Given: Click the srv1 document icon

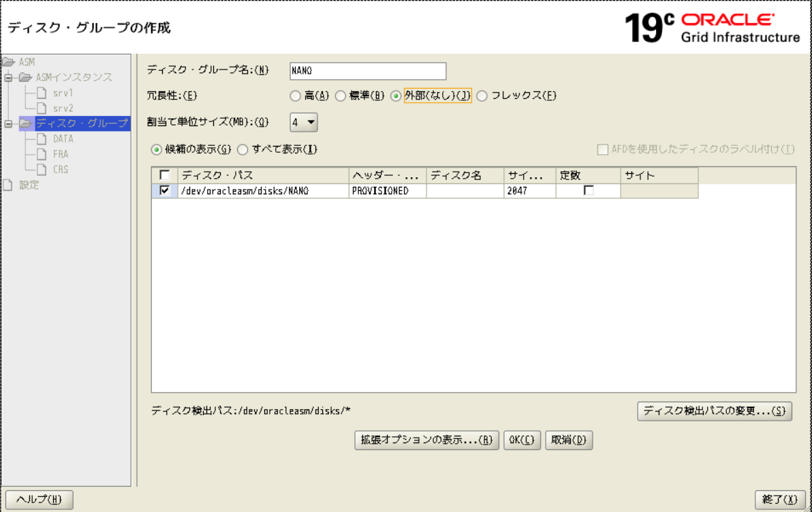Looking at the screenshot, I should pyautogui.click(x=42, y=93).
